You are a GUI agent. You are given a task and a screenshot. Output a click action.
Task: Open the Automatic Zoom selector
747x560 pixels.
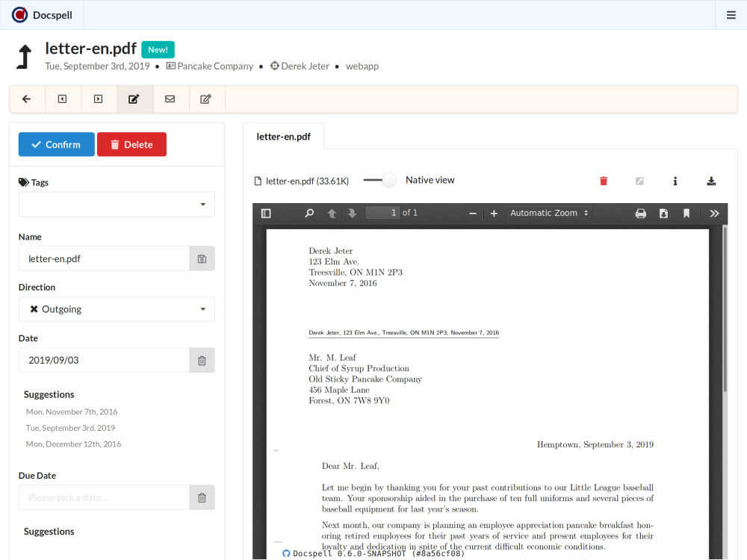(x=549, y=214)
